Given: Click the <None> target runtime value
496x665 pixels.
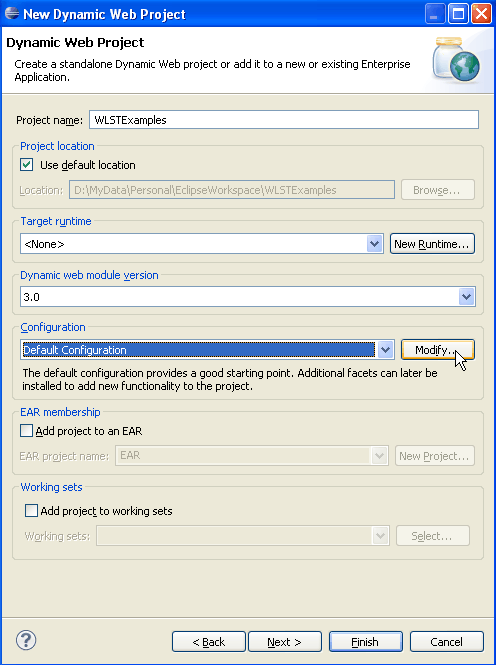Looking at the screenshot, I should (x=44, y=244).
